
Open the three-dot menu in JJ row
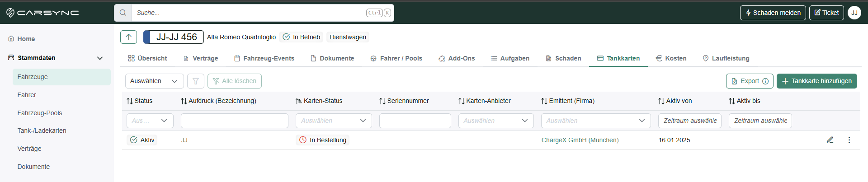click(849, 140)
